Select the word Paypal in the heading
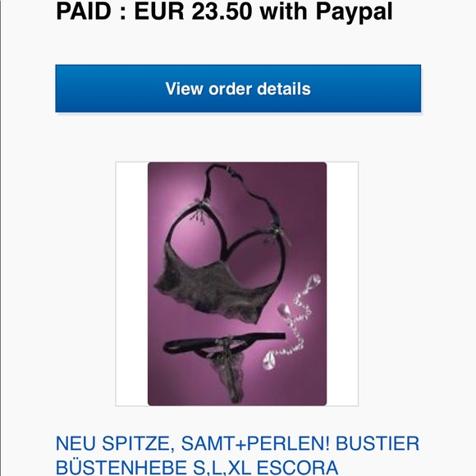The height and width of the screenshot is (476, 476). click(354, 12)
